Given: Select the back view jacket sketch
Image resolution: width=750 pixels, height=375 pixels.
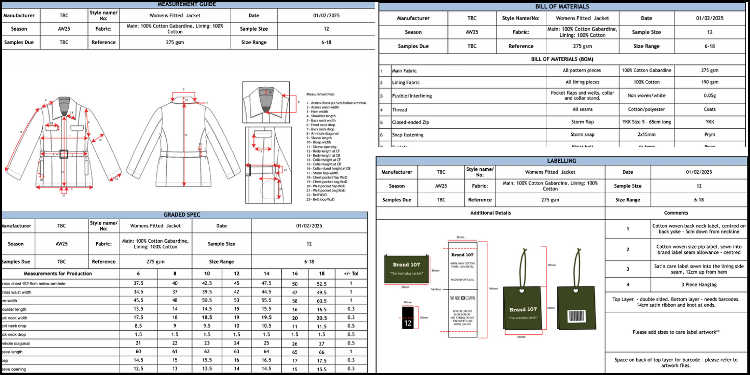Looking at the screenshot, I should 184,141.
